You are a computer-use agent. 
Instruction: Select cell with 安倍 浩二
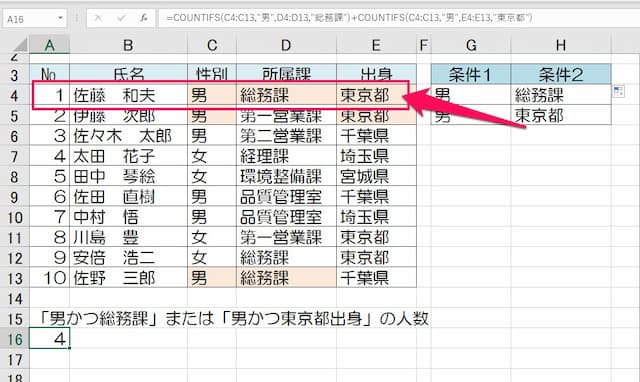[x=128, y=258]
